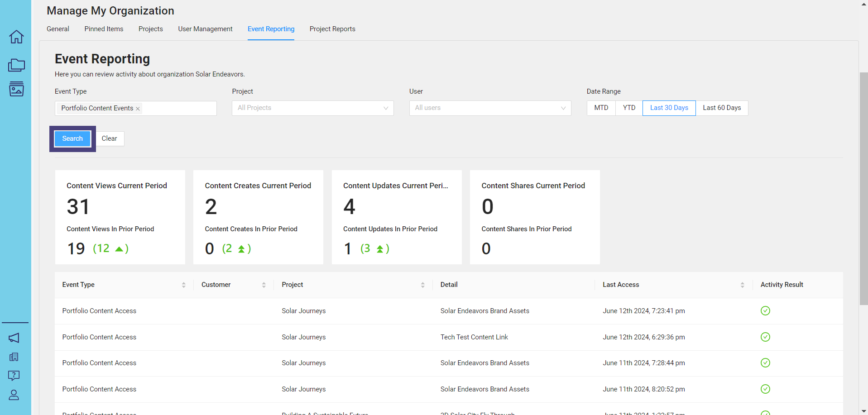Switch to the User Management tab
The image size is (868, 415).
click(205, 29)
